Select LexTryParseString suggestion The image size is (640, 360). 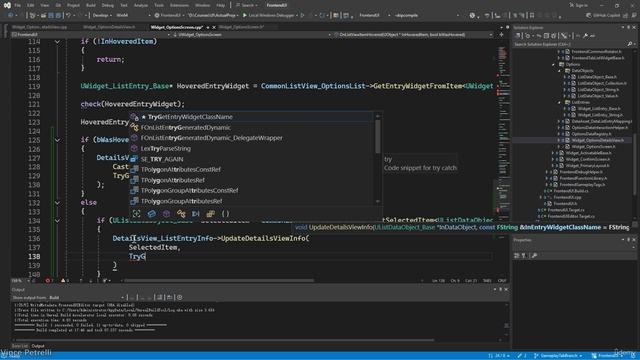pos(251,149)
